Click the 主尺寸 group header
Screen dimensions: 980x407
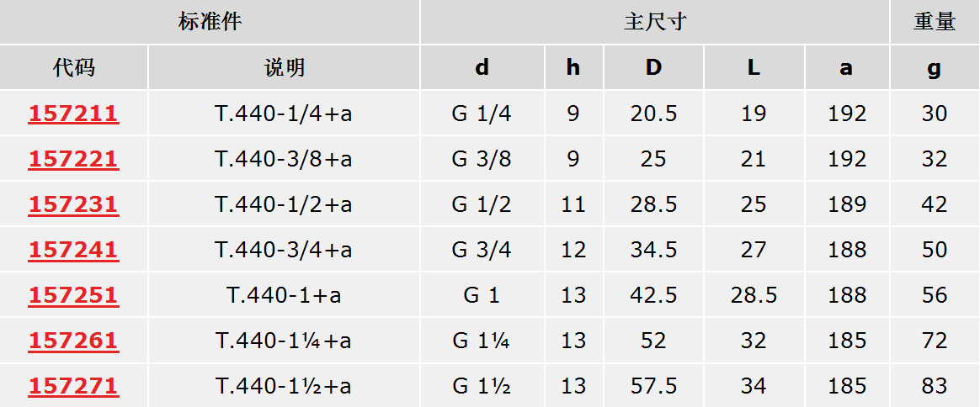654,22
